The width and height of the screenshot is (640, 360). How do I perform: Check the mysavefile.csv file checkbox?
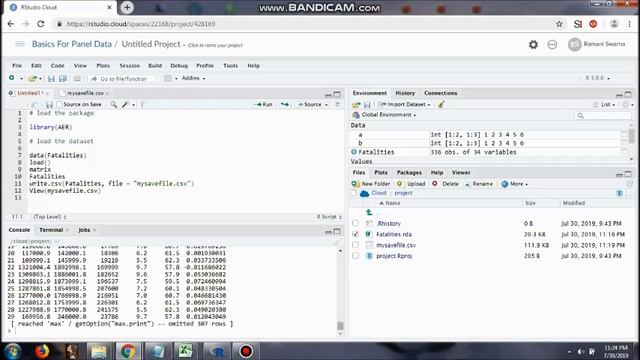(x=356, y=245)
